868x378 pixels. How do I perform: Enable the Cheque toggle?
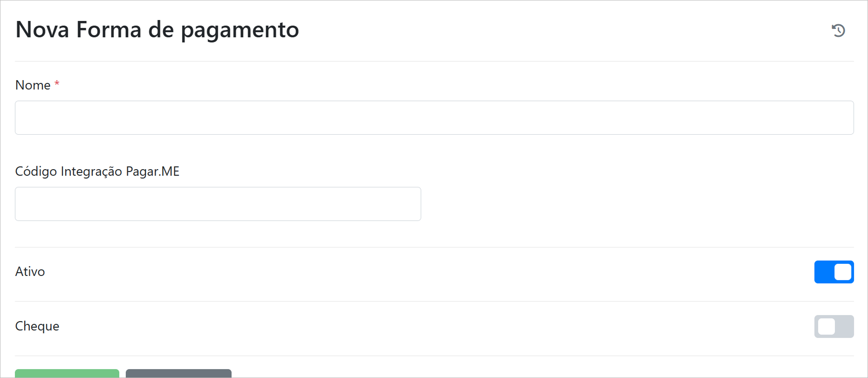[834, 326]
